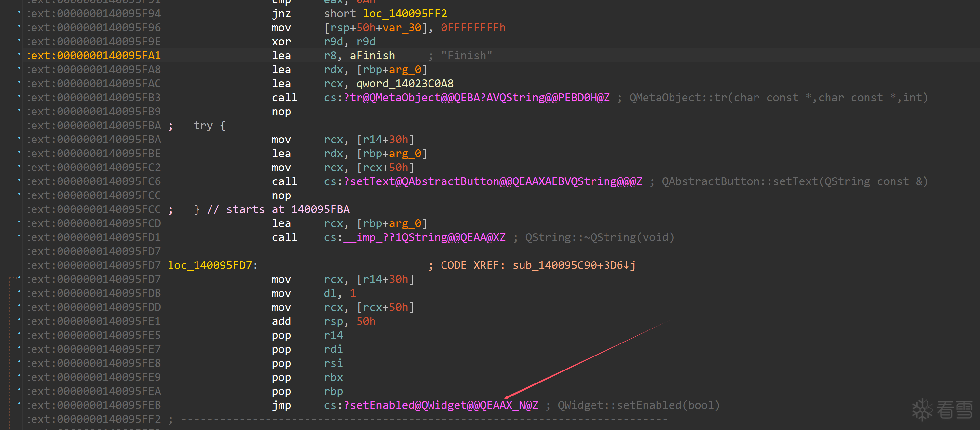Click arg_0 in lea rdx at 140095FA8
This screenshot has width=980, height=430.
click(405, 70)
